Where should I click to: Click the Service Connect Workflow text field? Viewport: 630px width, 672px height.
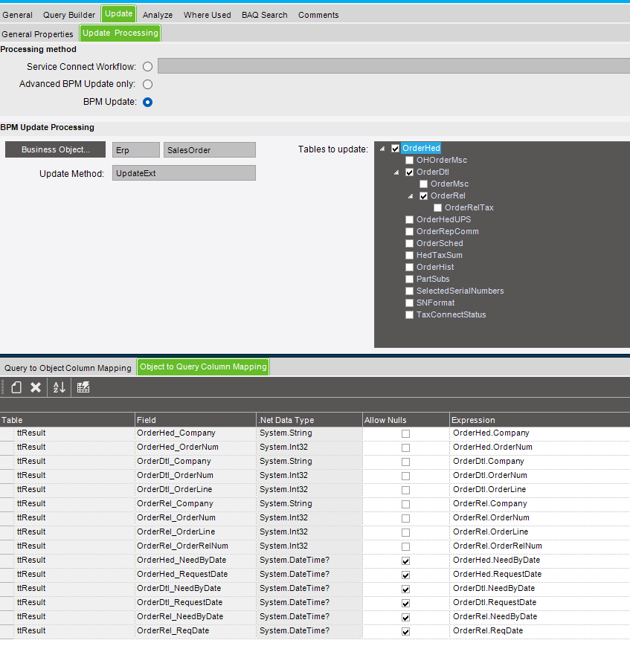(393, 66)
